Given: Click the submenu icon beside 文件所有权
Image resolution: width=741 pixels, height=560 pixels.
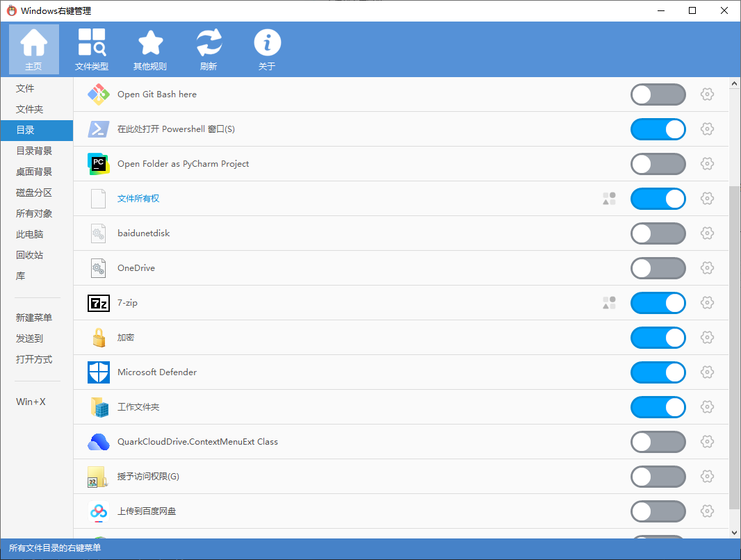Looking at the screenshot, I should pyautogui.click(x=609, y=199).
